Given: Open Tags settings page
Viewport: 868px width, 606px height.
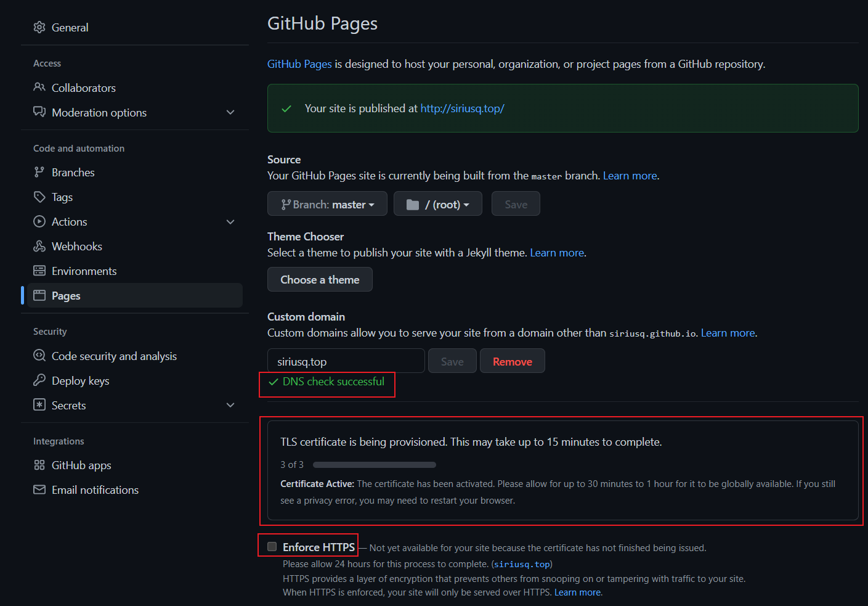Looking at the screenshot, I should pos(135,197).
